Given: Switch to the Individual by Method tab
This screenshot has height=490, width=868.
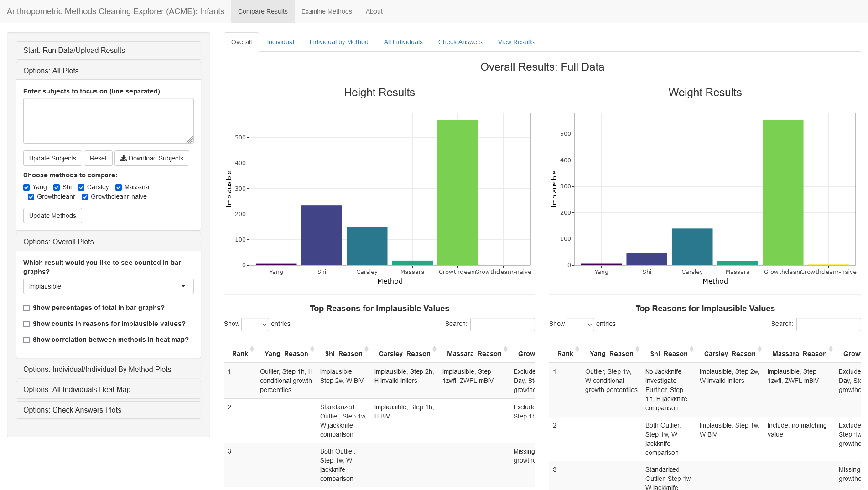Looking at the screenshot, I should (x=339, y=42).
